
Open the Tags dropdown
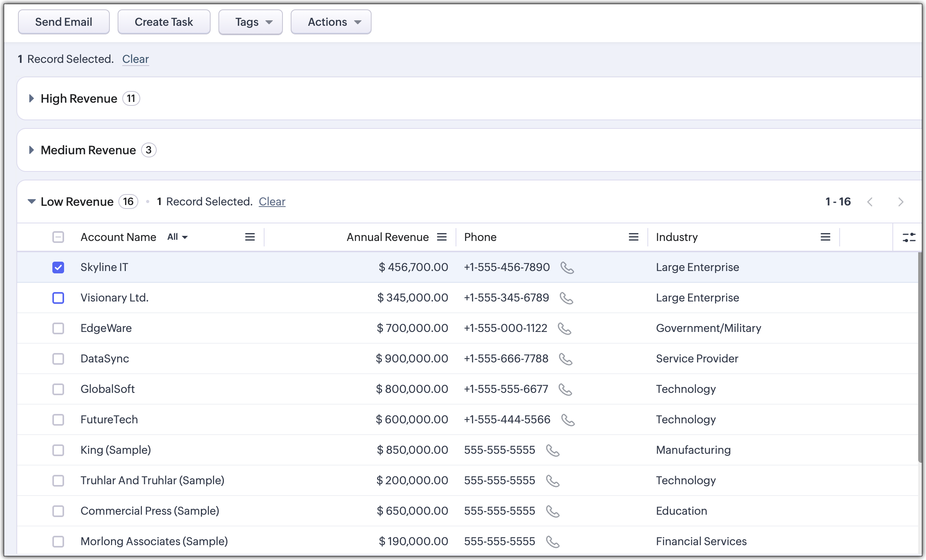click(x=250, y=22)
